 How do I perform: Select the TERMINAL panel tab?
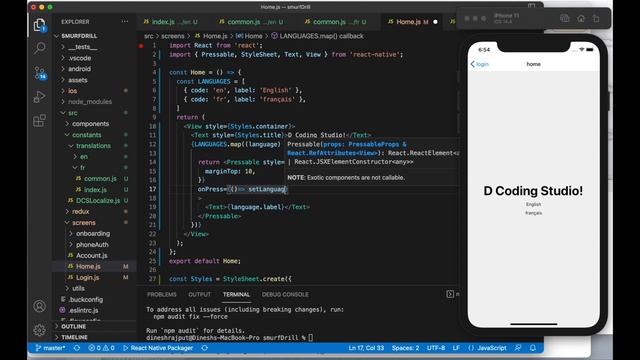[x=236, y=294]
